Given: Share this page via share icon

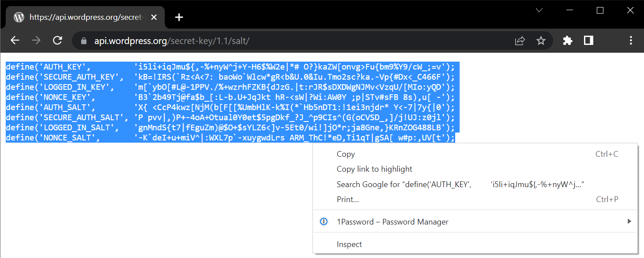Looking at the screenshot, I should (520, 41).
